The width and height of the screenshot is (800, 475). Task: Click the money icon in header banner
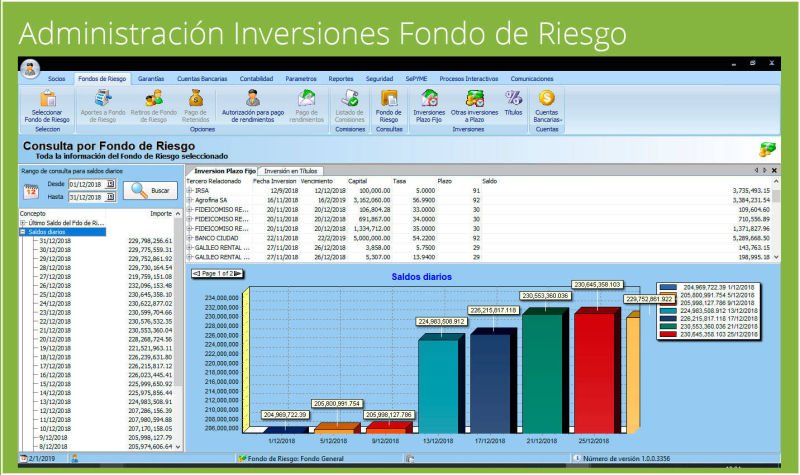(767, 149)
